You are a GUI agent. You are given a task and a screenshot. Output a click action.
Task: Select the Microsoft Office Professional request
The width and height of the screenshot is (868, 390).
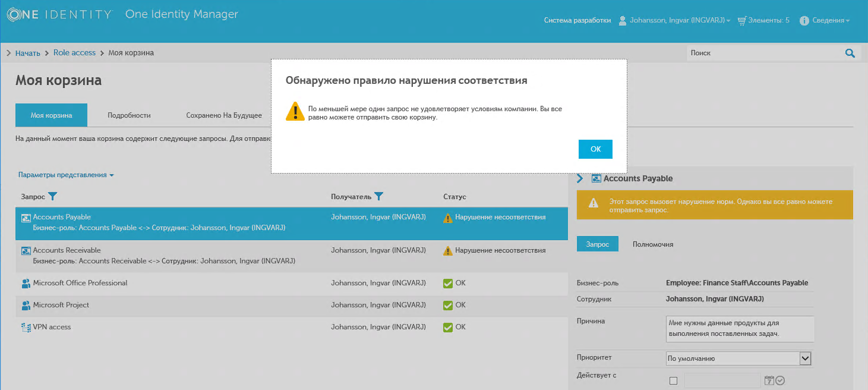(80, 283)
